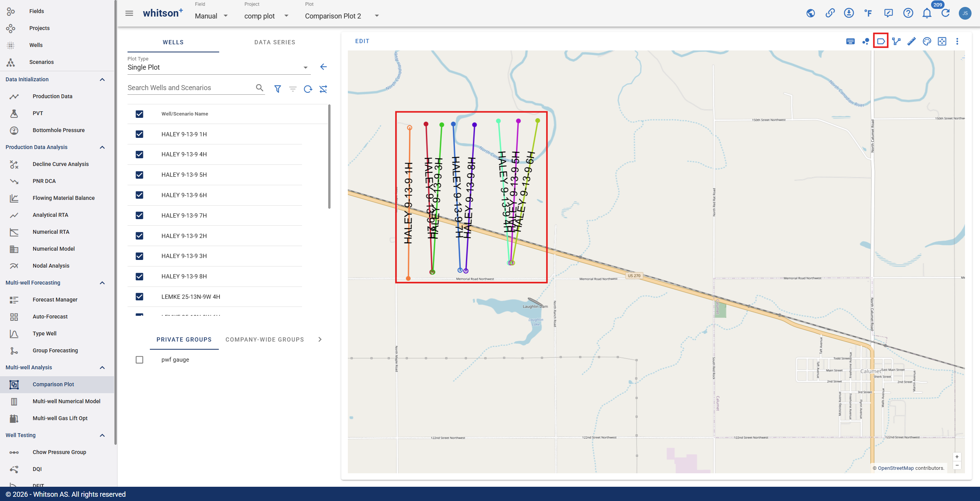
Task: Switch to the DATA SERIES tab
Action: pos(275,42)
